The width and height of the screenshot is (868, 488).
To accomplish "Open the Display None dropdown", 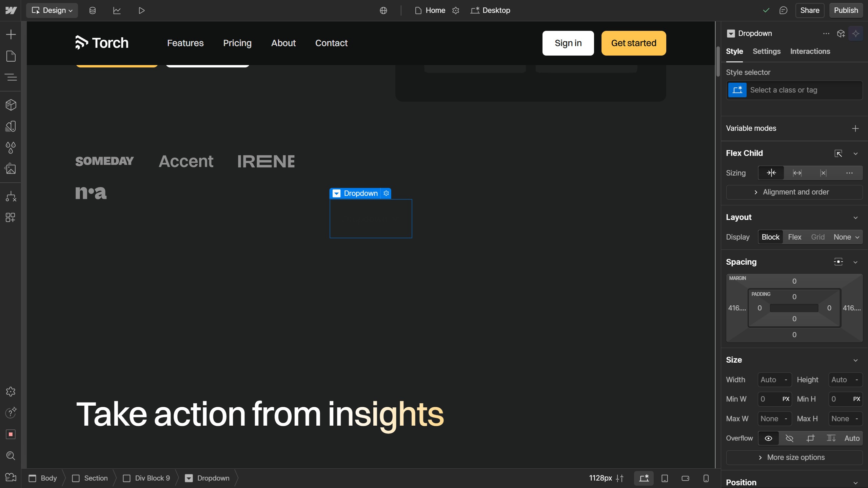I will pos(845,237).
